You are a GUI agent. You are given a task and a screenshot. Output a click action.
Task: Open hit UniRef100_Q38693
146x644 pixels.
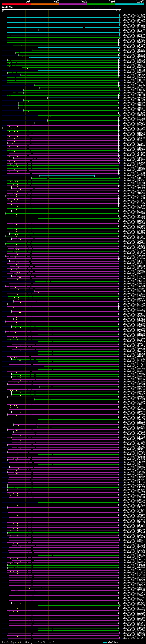tap(134, 70)
